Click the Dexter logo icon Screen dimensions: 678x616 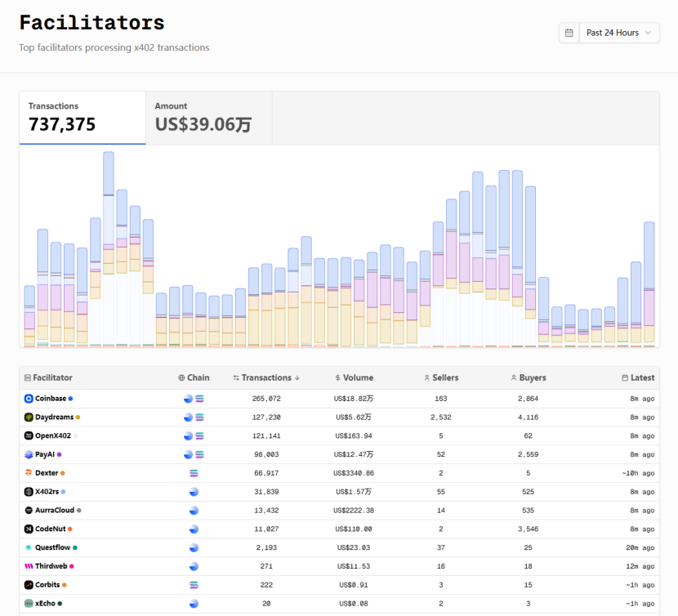pos(29,473)
